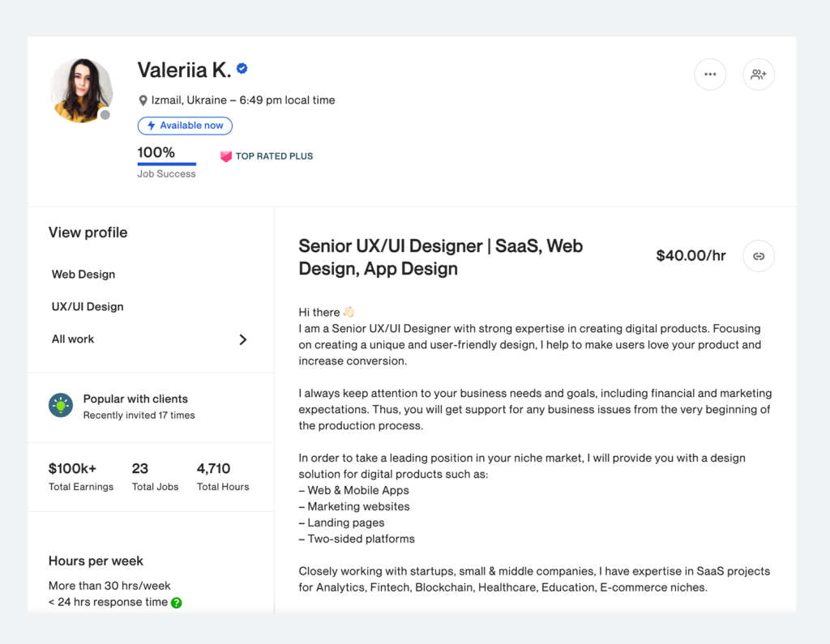This screenshot has height=644, width=830.
Task: Click the location pin icon
Action: [x=143, y=101]
